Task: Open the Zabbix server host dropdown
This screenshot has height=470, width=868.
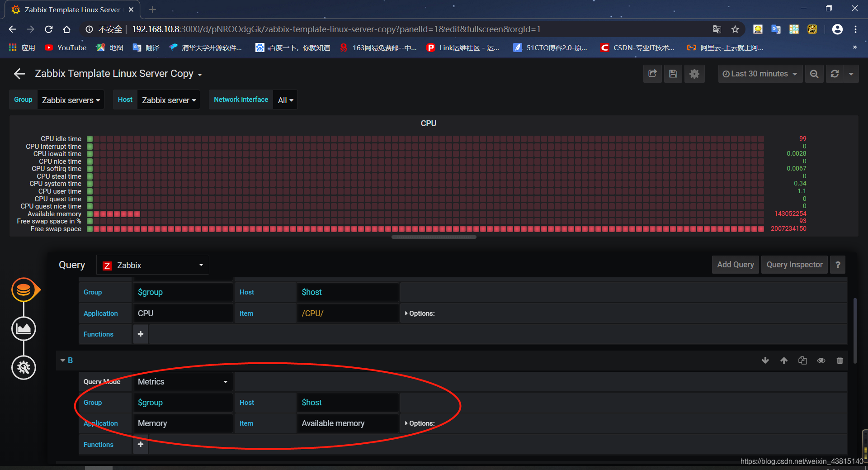Action: click(x=169, y=100)
